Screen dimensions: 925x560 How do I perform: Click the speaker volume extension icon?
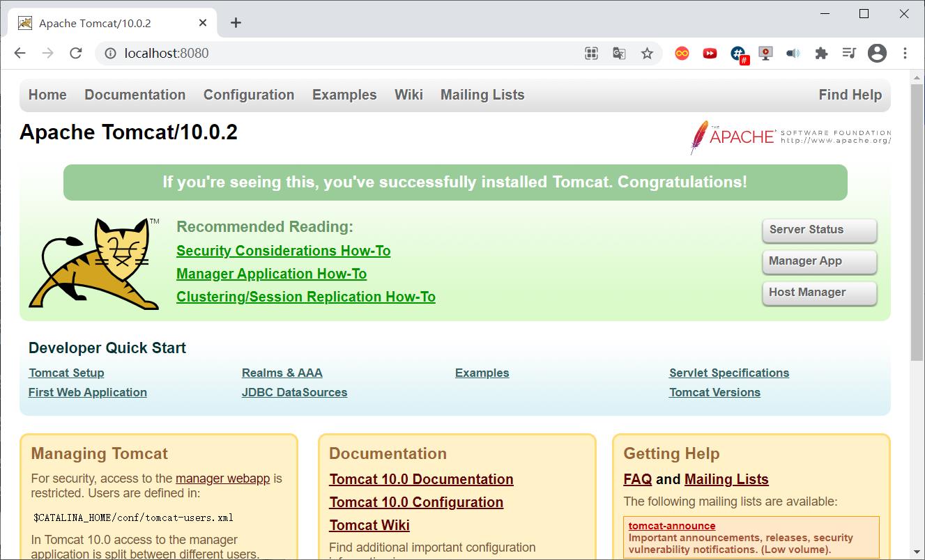793,53
